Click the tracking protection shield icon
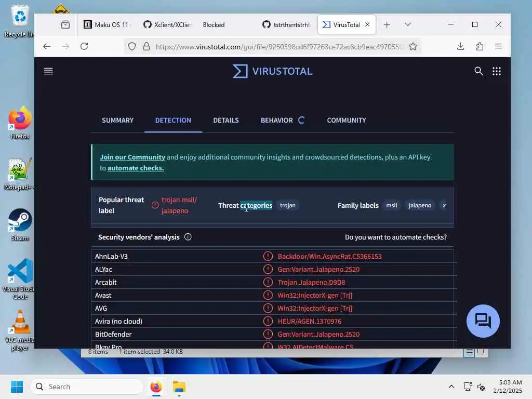 pyautogui.click(x=132, y=46)
